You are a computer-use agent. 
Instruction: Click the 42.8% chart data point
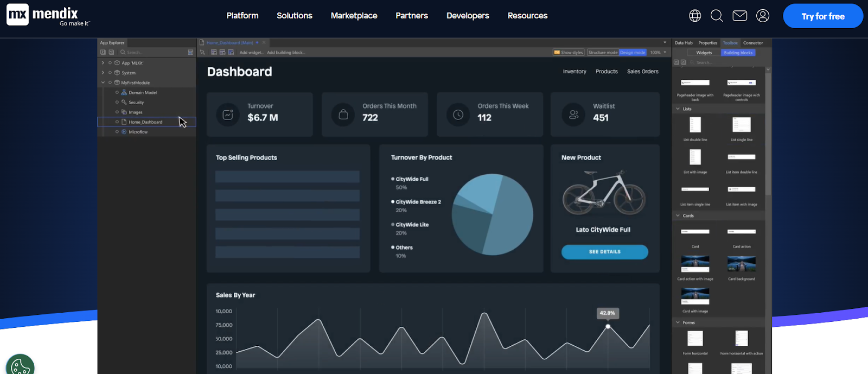point(608,326)
